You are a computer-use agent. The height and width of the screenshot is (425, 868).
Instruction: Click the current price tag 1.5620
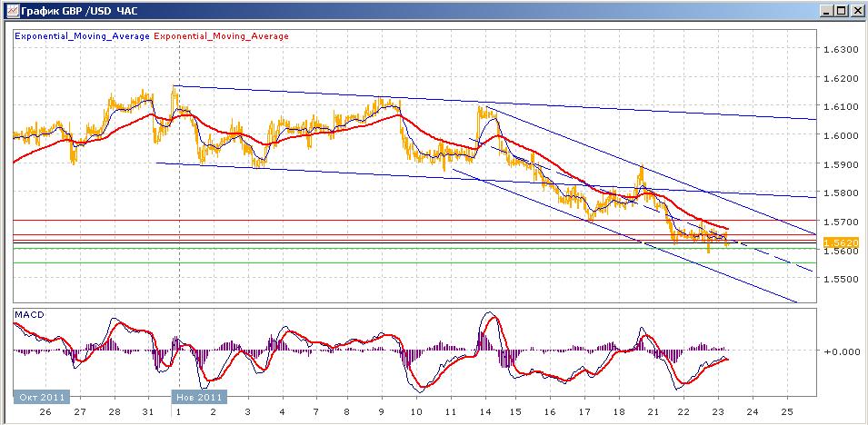click(x=841, y=242)
